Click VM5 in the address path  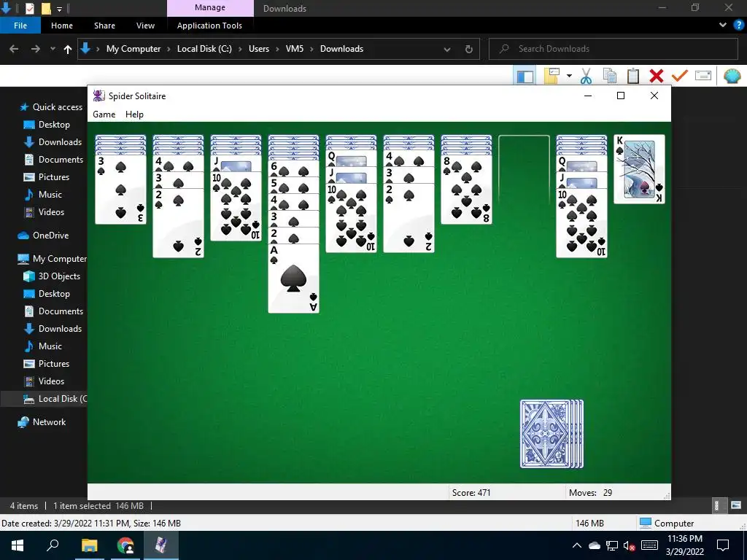tap(295, 49)
